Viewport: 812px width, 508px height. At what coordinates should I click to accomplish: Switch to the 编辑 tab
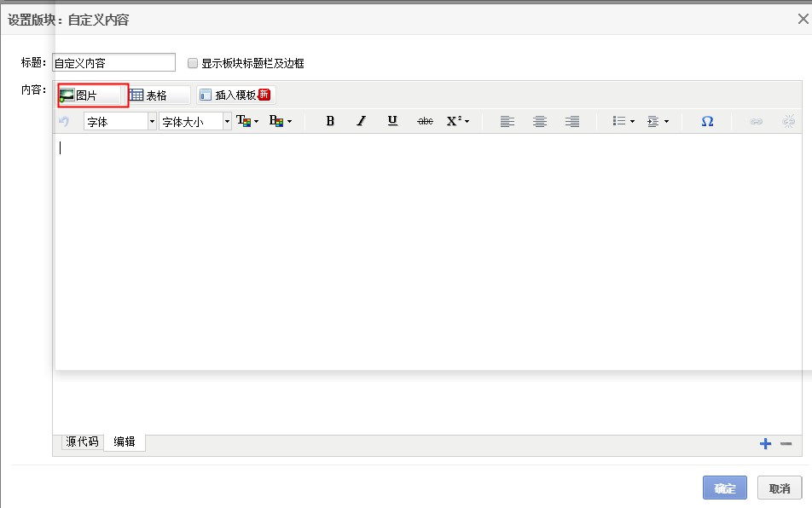click(125, 442)
